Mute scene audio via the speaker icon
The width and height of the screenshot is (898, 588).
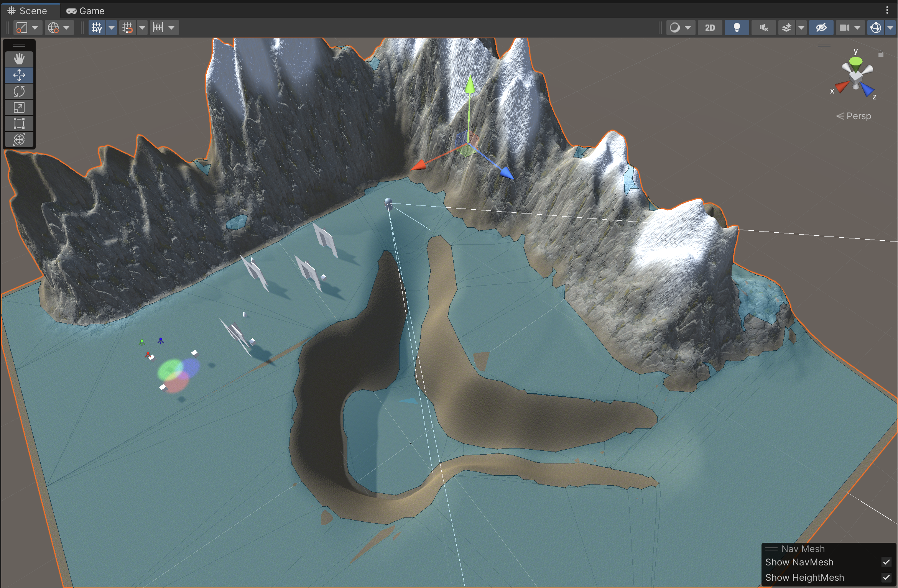click(763, 28)
